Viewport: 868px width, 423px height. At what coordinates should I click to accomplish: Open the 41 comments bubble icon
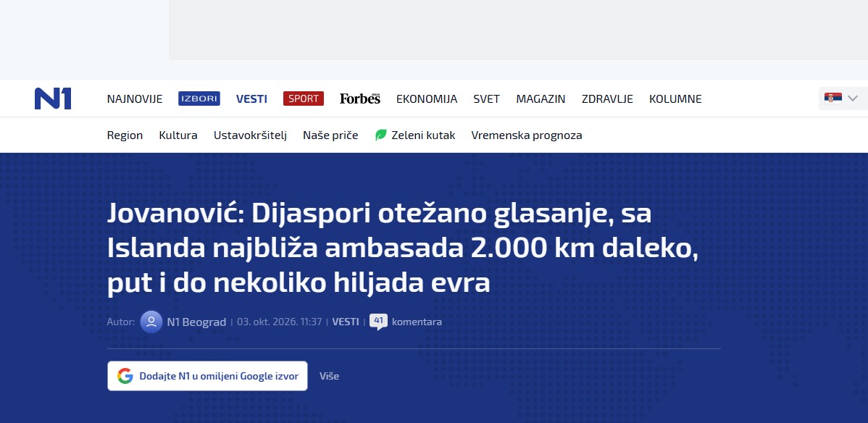(379, 322)
